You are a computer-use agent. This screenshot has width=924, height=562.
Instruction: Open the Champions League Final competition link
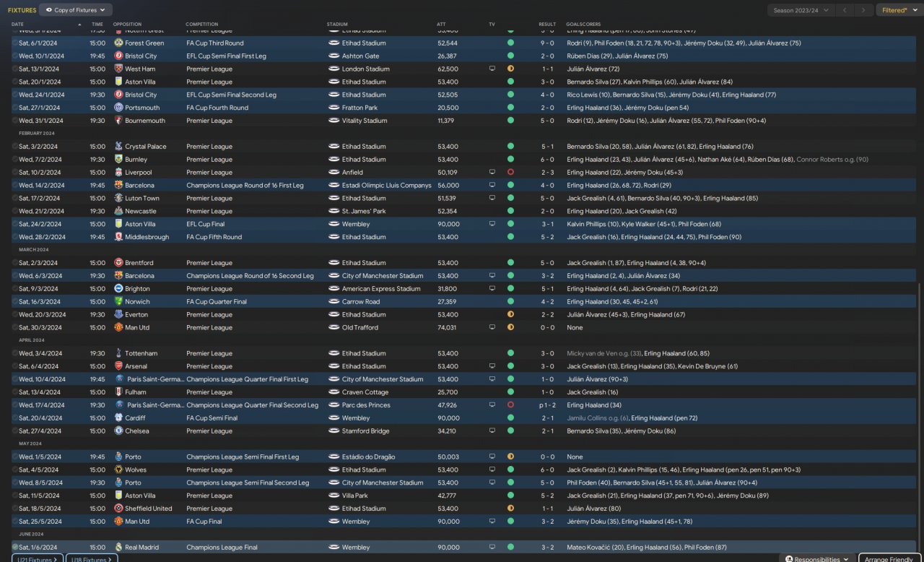coord(222,548)
